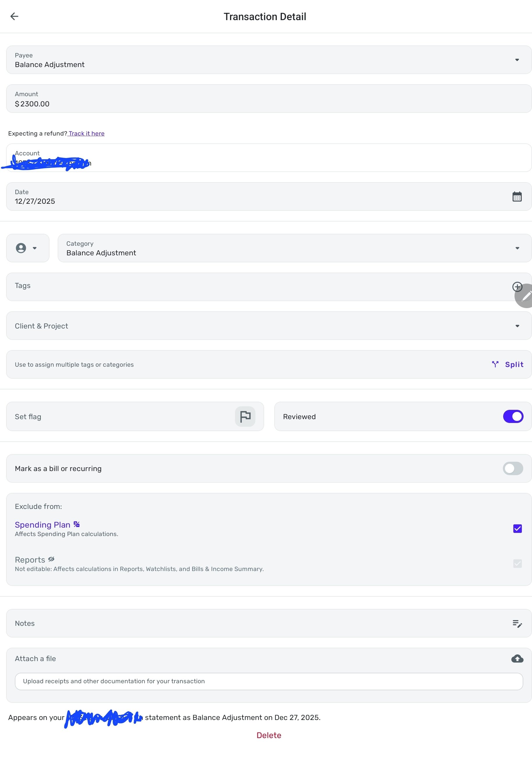
Task: Go back using the arrow icon
Action: 14,16
